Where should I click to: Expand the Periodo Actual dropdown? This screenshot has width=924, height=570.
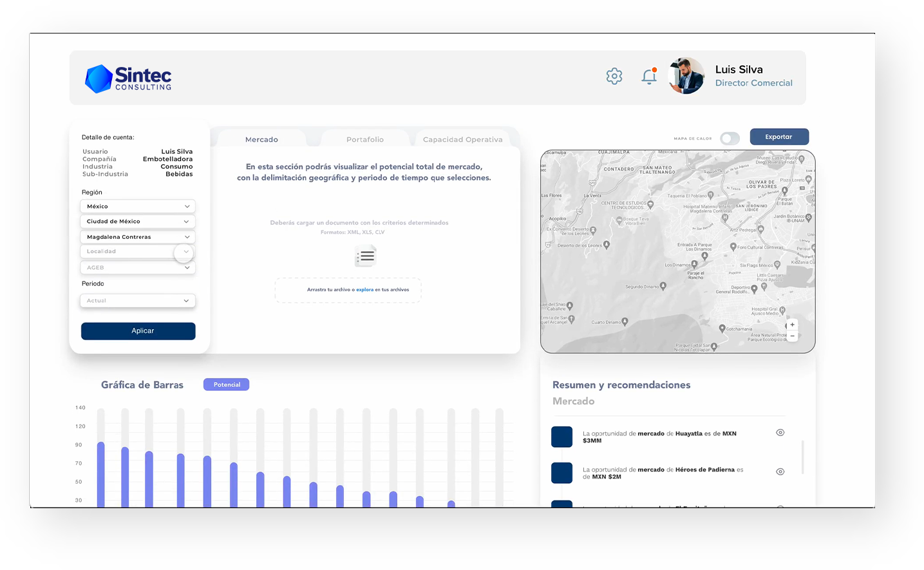click(x=138, y=301)
